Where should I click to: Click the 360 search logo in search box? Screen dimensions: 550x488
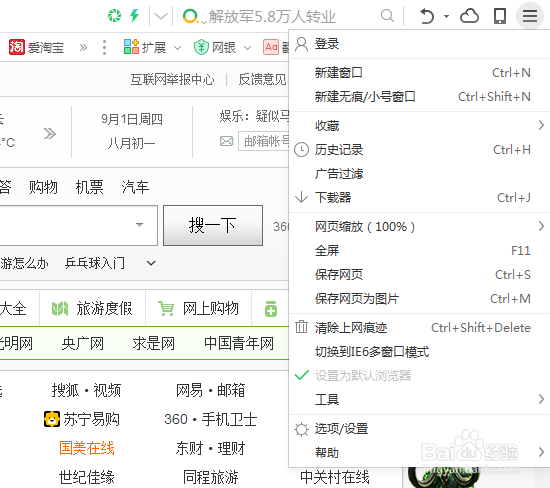tap(190, 16)
